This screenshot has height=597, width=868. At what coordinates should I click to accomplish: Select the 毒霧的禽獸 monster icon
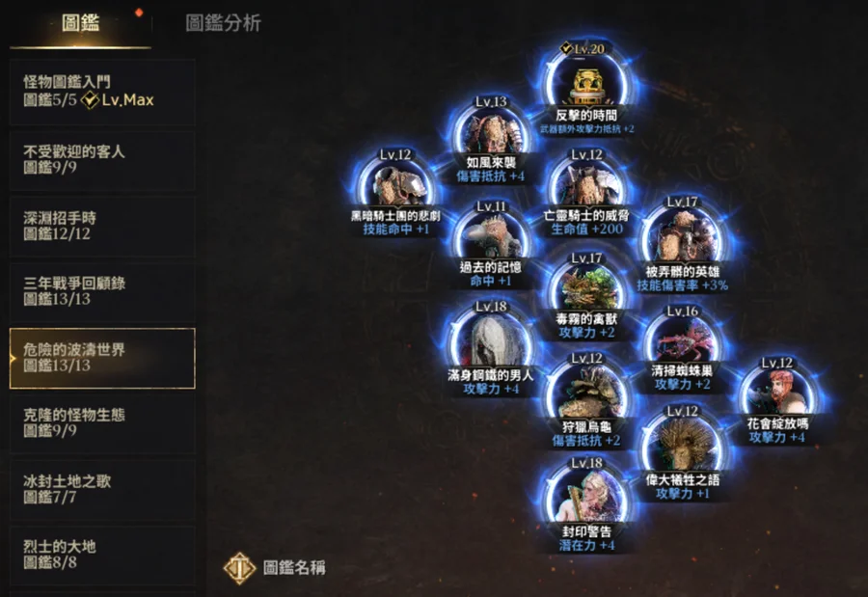(x=586, y=289)
